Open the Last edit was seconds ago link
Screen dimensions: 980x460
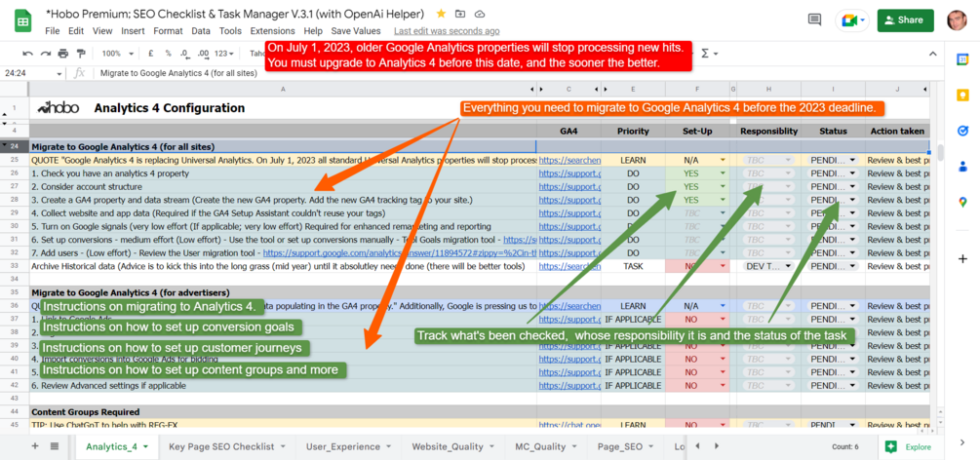447,30
